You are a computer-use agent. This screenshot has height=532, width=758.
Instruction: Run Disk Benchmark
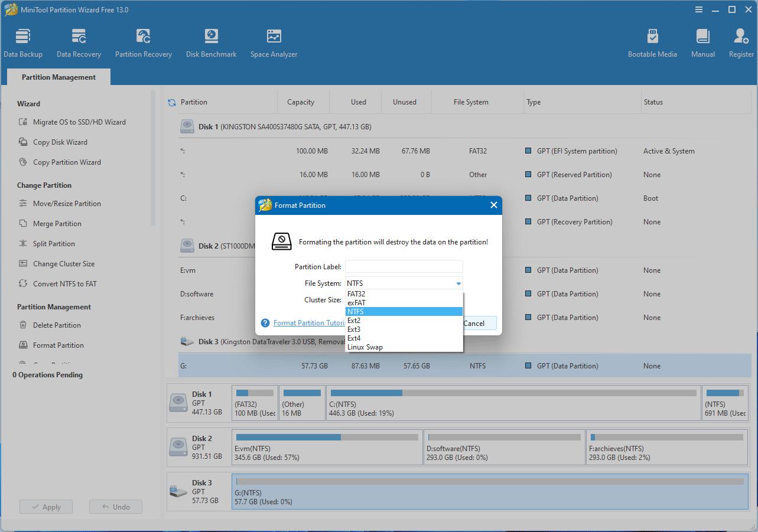(x=211, y=41)
